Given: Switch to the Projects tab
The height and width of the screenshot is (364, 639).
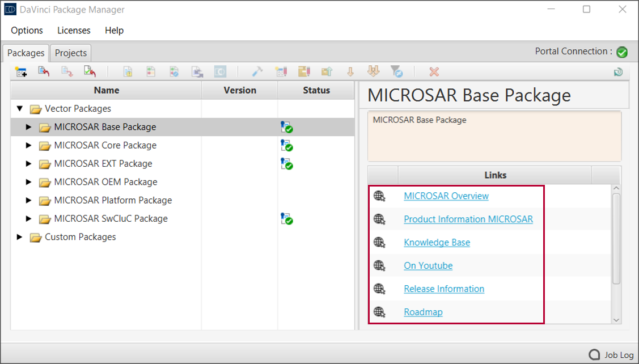Looking at the screenshot, I should point(71,53).
